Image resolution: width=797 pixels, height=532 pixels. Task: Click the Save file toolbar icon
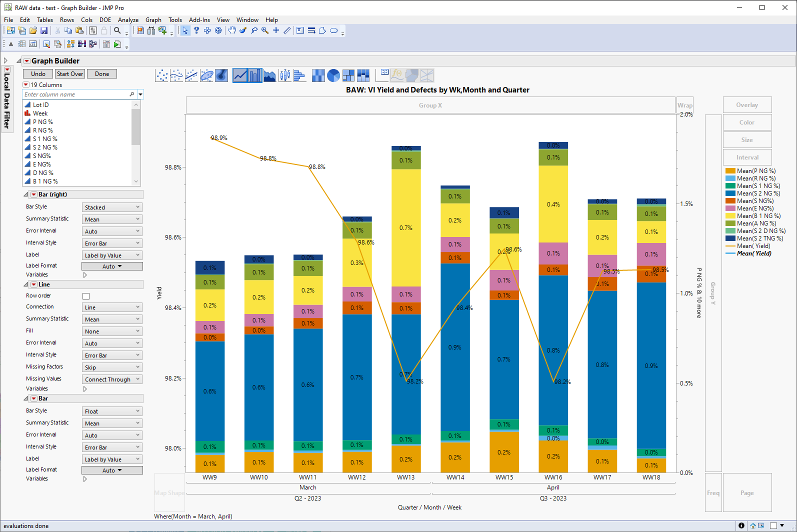pyautogui.click(x=44, y=30)
